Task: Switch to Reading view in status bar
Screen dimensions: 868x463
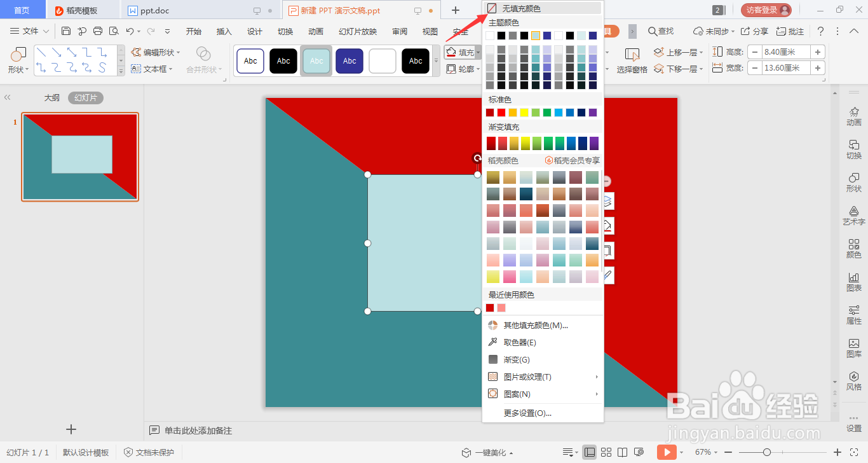Action: [623, 452]
